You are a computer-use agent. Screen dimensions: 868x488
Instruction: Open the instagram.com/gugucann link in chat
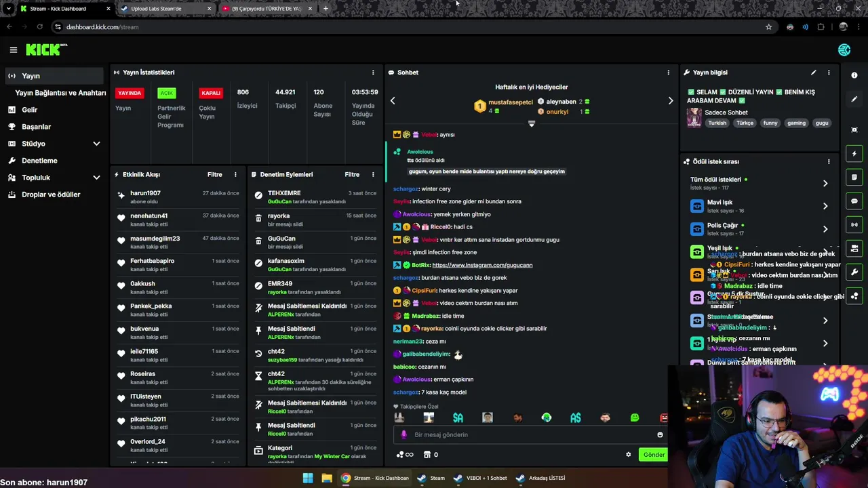tap(482, 265)
